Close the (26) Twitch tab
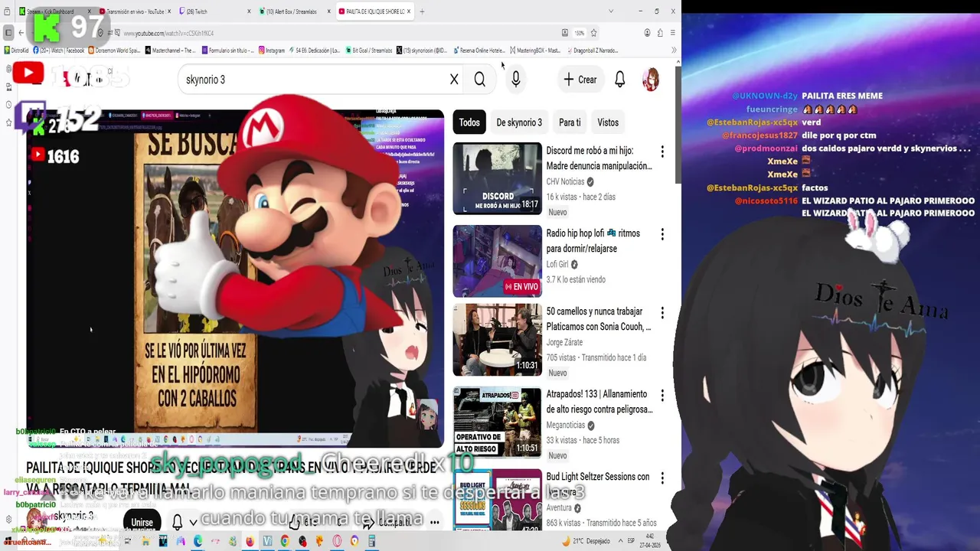980x551 pixels. pos(249,11)
